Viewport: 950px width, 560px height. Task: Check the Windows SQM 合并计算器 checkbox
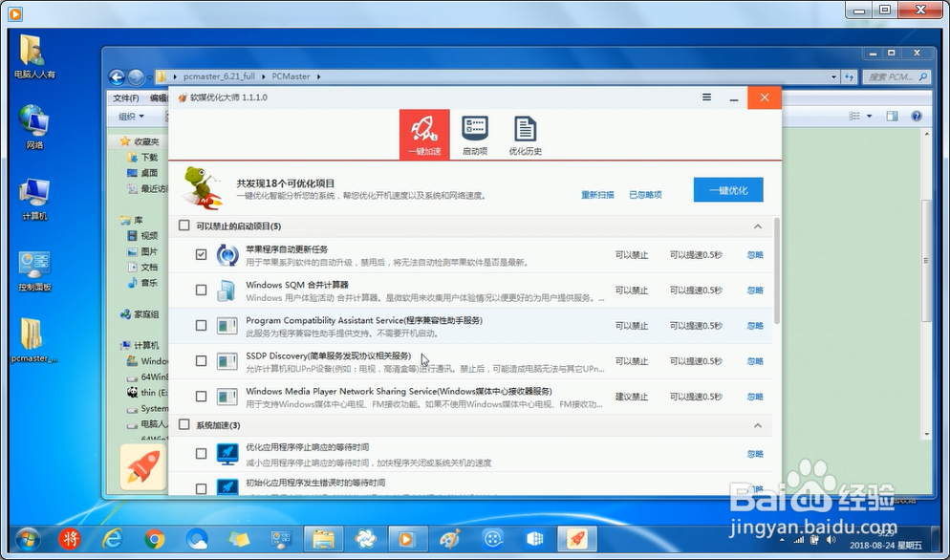(x=201, y=290)
